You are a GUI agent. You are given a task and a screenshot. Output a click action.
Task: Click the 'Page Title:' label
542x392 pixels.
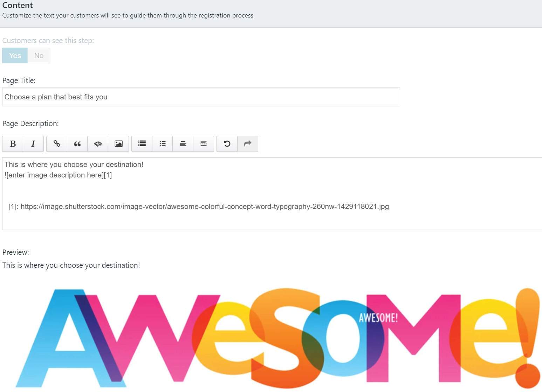(19, 80)
